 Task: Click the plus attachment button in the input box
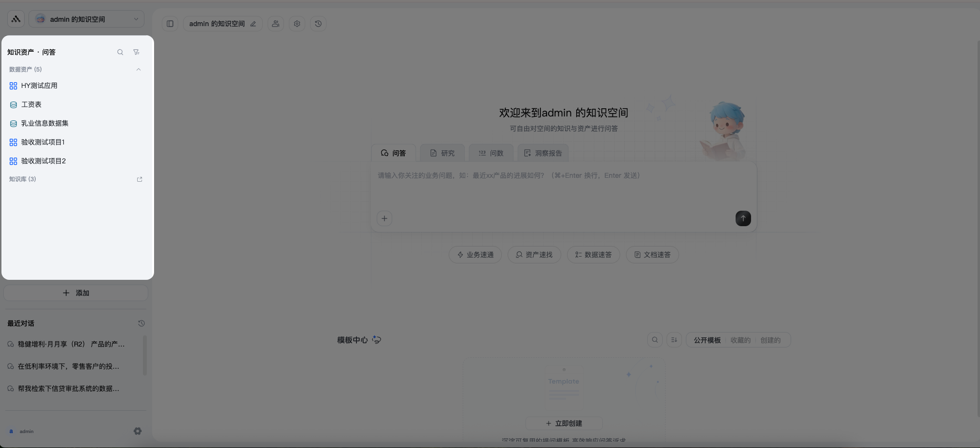click(x=384, y=218)
